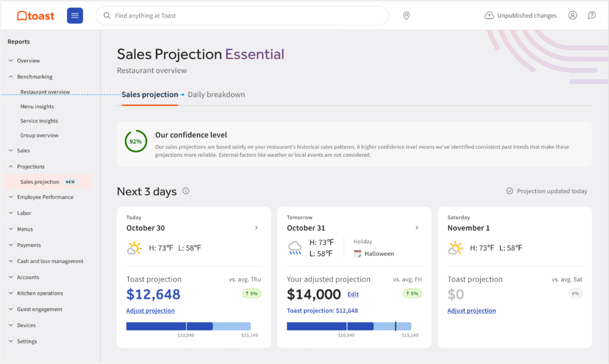Open October 31 details arrow
Image resolution: width=609 pixels, height=364 pixels.
coord(417,228)
